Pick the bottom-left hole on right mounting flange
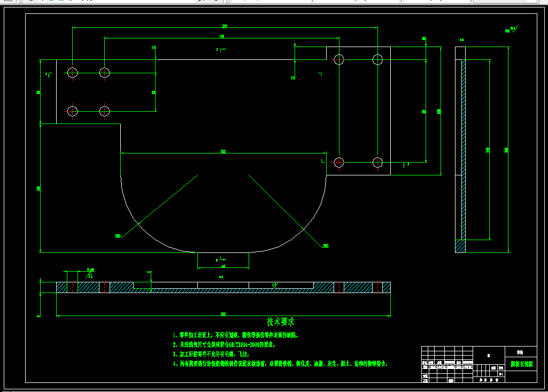The height and width of the screenshot is (392, 548). [339, 162]
